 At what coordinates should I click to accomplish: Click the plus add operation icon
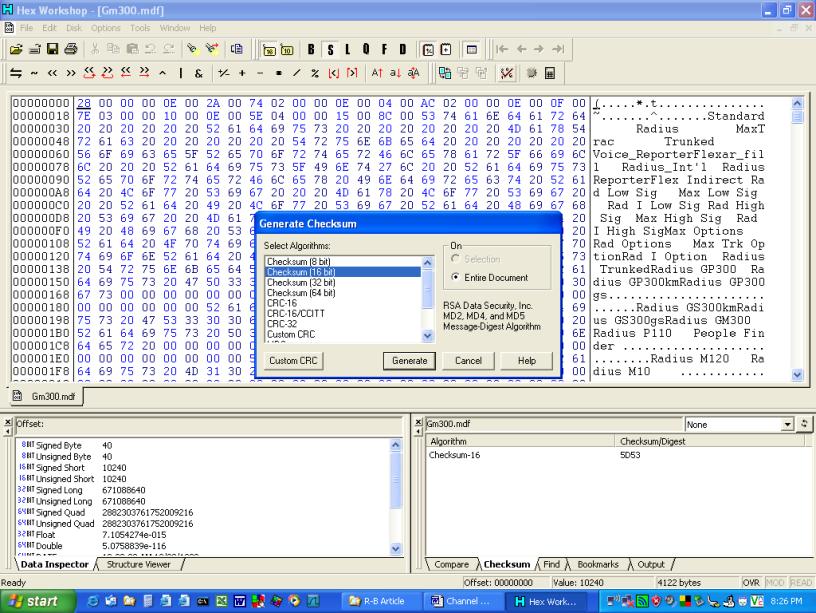242,73
